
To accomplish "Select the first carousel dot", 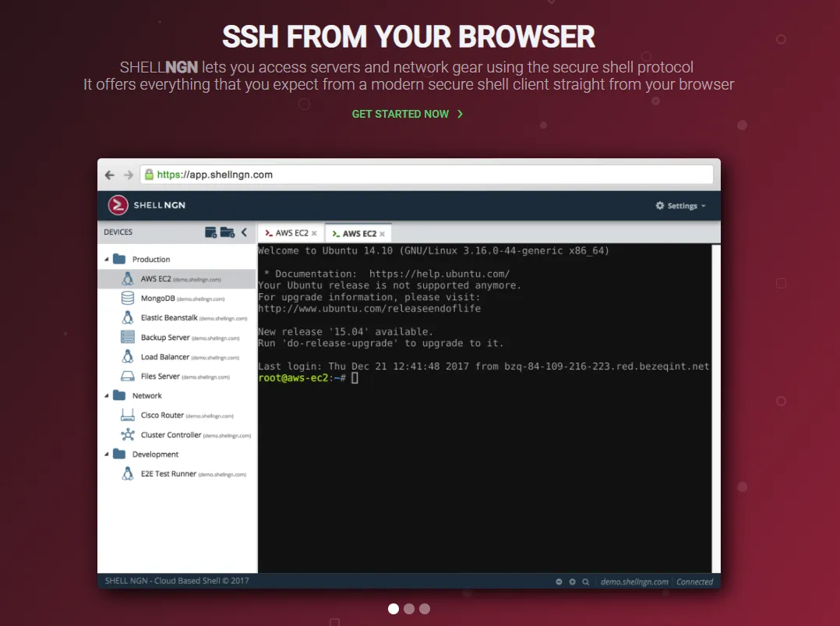I will click(394, 609).
